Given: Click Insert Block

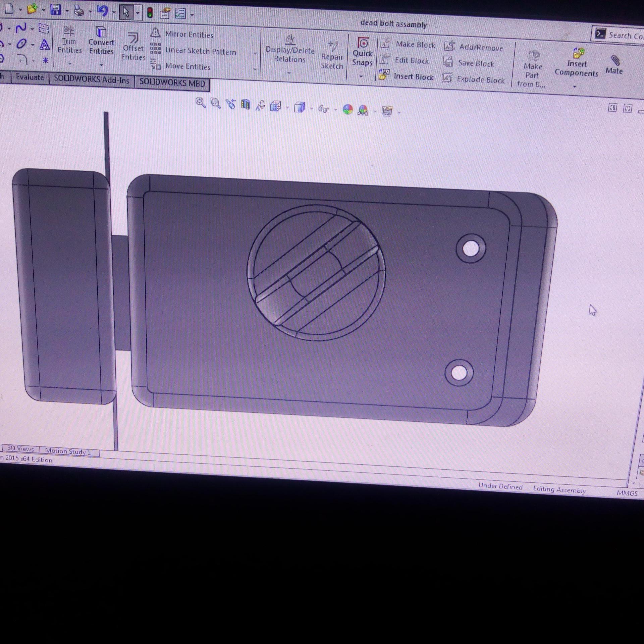Looking at the screenshot, I should 406,76.
